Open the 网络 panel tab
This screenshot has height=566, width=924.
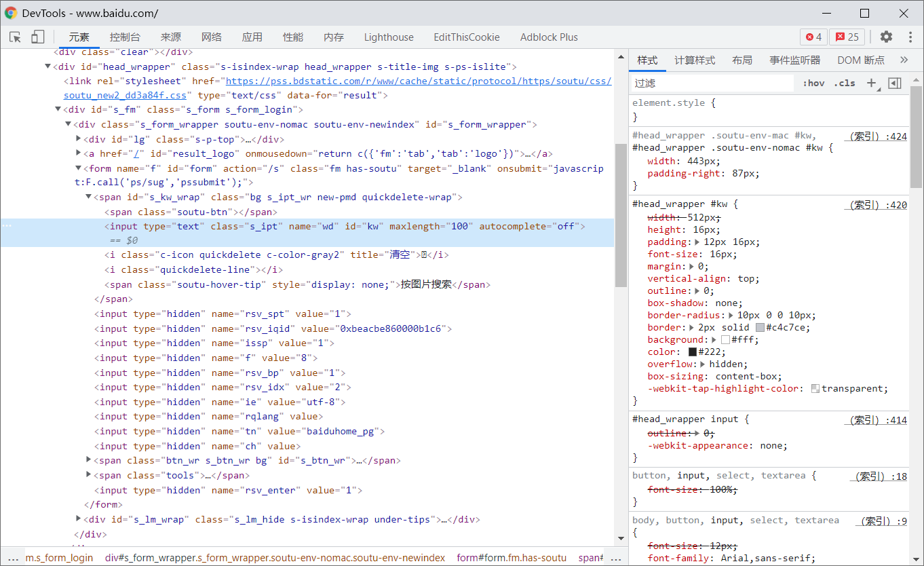tap(212, 37)
